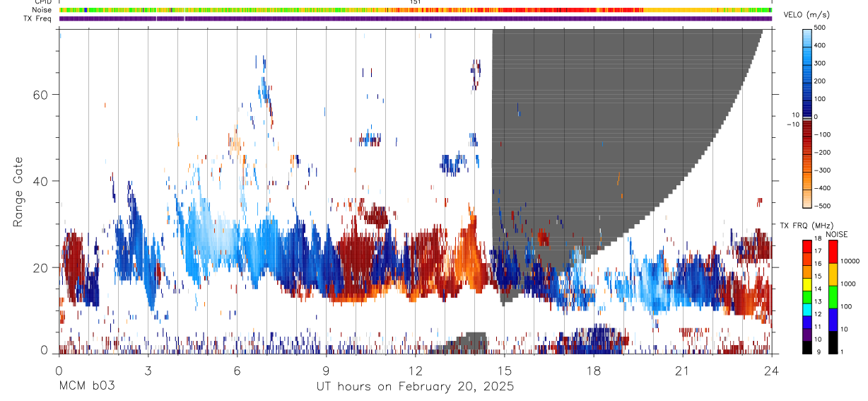Click the '9' hour tick label
Image resolution: width=868 pixels, height=401 pixels.
[327, 371]
